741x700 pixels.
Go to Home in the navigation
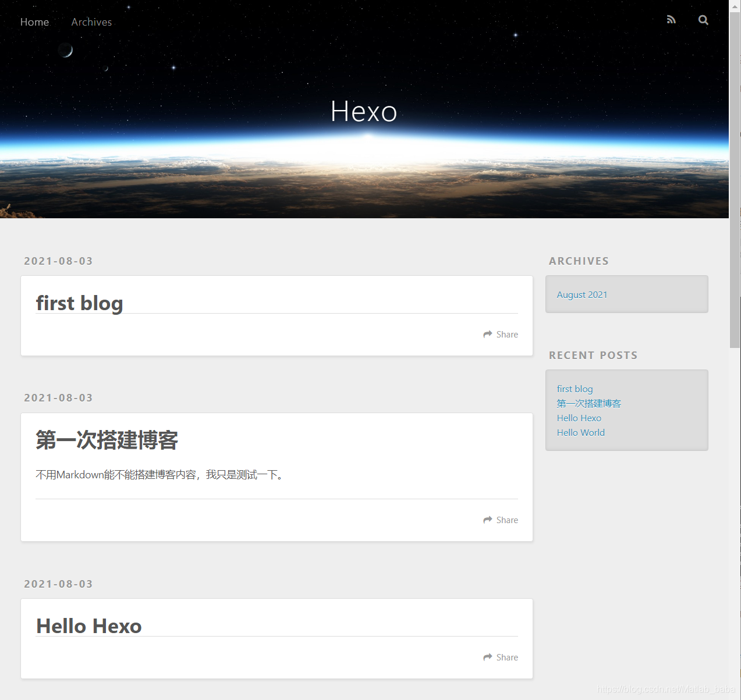(35, 22)
